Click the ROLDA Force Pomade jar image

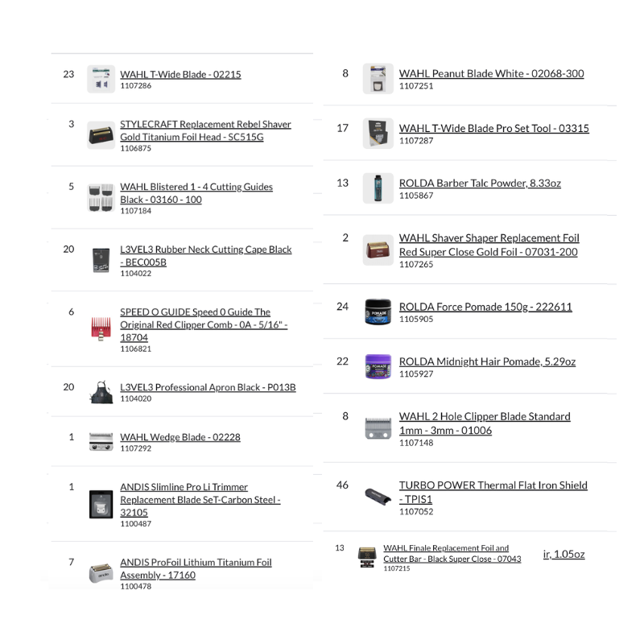[x=378, y=312]
